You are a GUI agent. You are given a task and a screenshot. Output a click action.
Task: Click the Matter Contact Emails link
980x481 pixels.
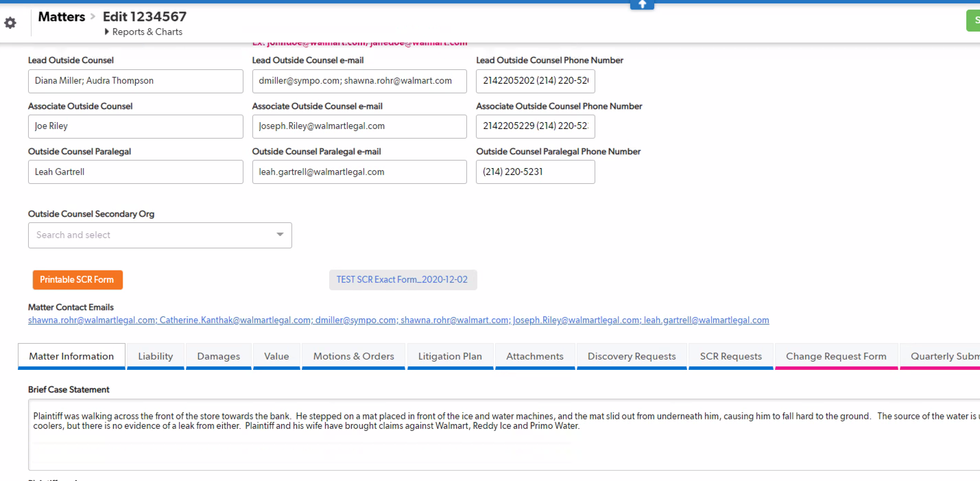click(x=398, y=320)
